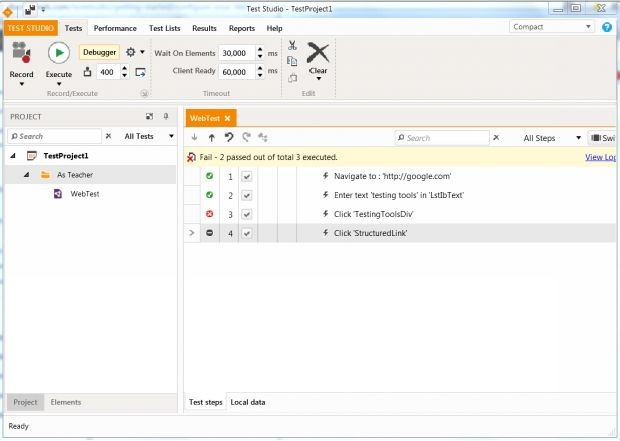Click the failed status icon on step 3

click(210, 214)
